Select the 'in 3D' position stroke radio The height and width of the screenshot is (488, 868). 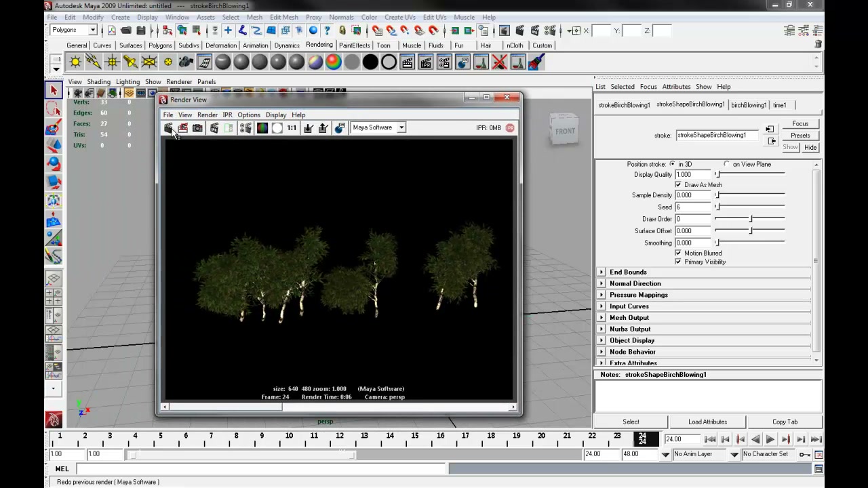672,164
